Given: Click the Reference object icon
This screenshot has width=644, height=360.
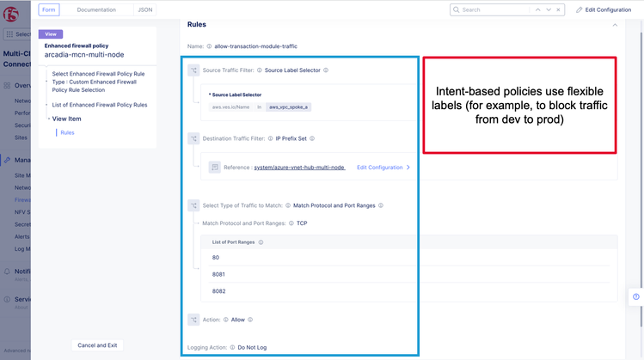Looking at the screenshot, I should point(214,167).
